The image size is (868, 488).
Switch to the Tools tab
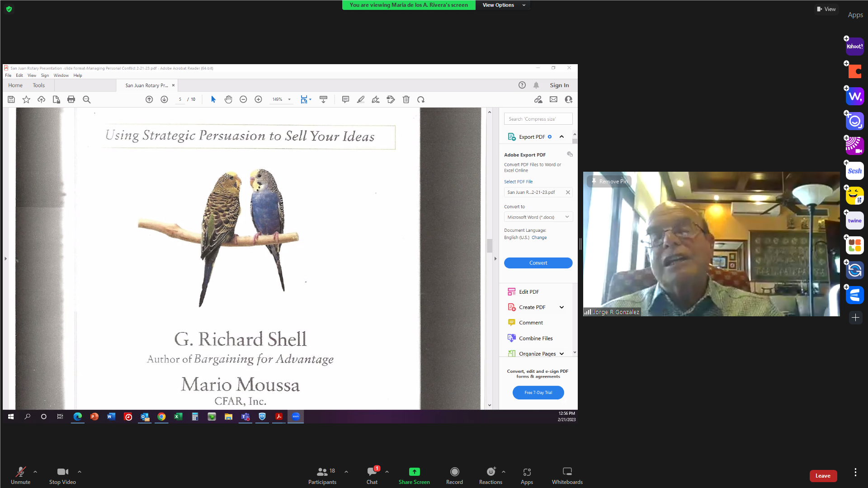(38, 85)
